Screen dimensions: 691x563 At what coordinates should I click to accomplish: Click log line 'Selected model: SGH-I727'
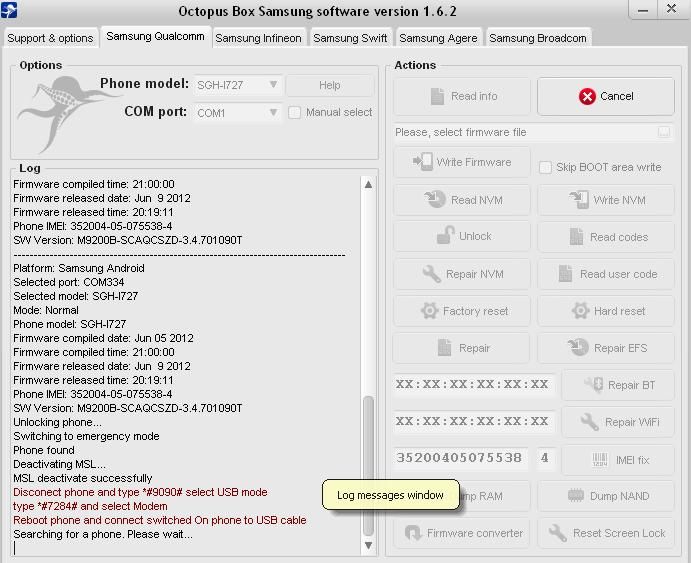point(75,296)
